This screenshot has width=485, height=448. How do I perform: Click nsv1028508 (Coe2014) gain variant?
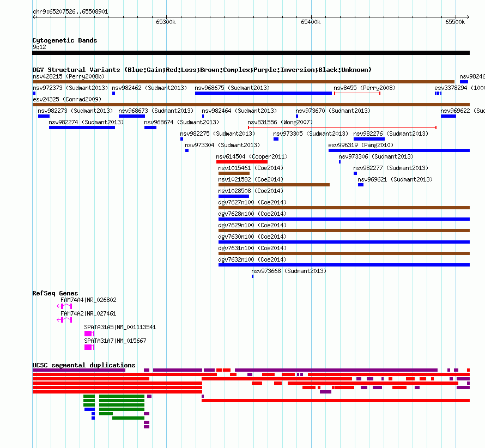click(x=234, y=196)
